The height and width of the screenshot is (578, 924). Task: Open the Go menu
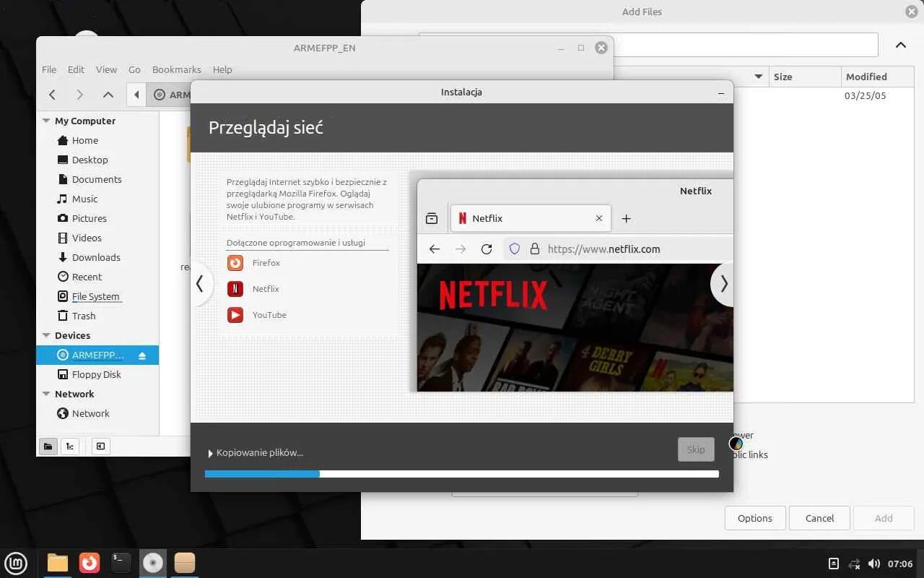click(x=134, y=69)
